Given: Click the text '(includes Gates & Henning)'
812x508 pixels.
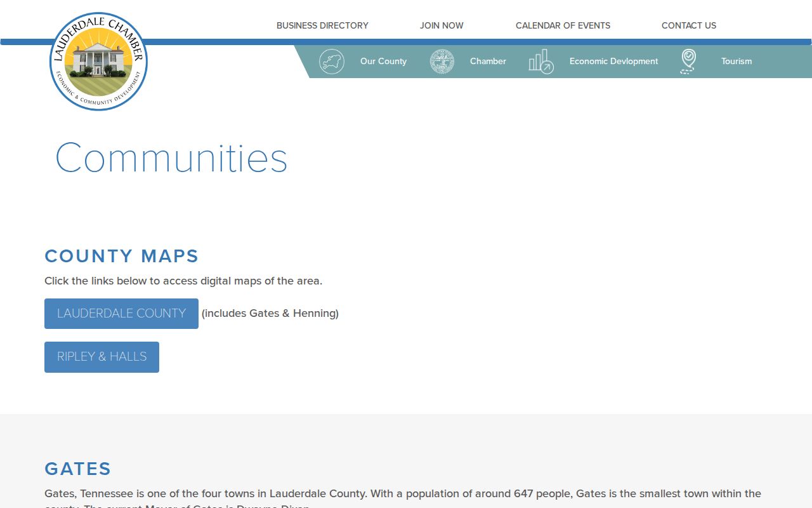Looking at the screenshot, I should point(270,313).
